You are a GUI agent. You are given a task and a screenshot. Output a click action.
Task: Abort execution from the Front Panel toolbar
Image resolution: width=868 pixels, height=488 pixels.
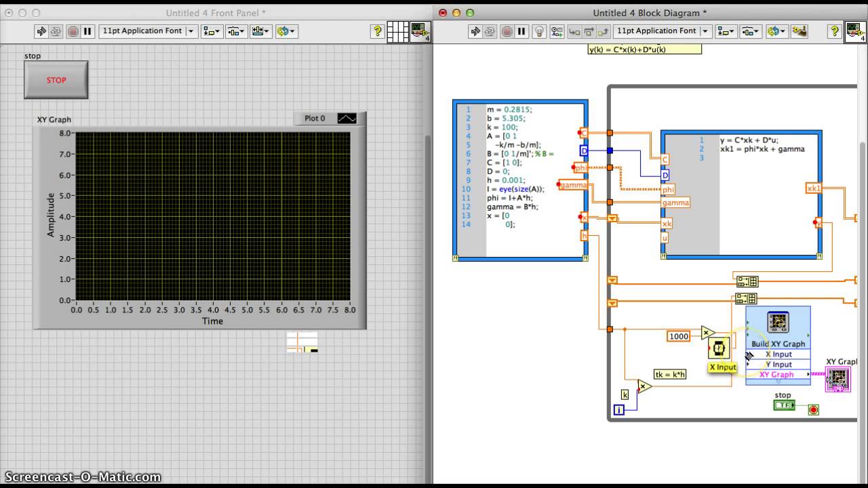(x=73, y=31)
